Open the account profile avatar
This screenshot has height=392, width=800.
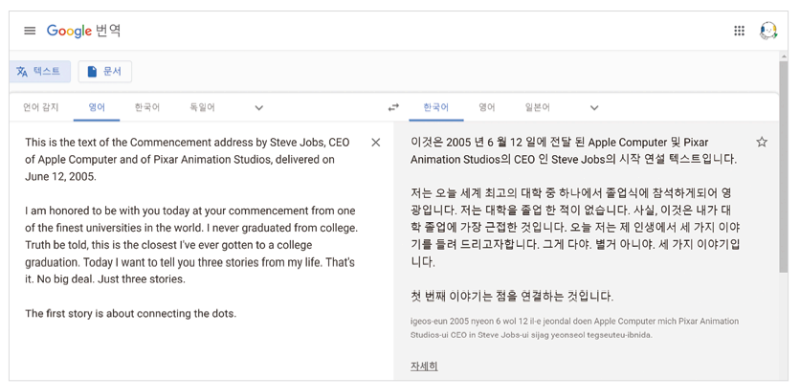pyautogui.click(x=768, y=31)
